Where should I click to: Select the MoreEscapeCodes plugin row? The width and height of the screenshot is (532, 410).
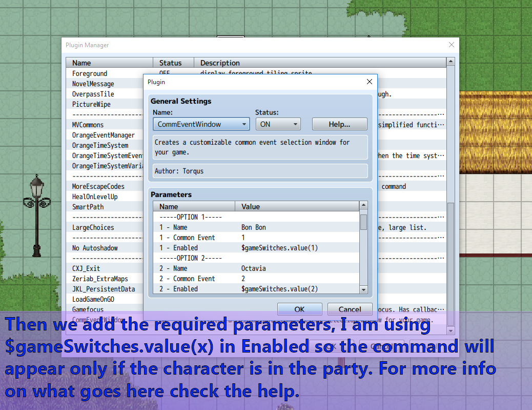pyautogui.click(x=105, y=186)
